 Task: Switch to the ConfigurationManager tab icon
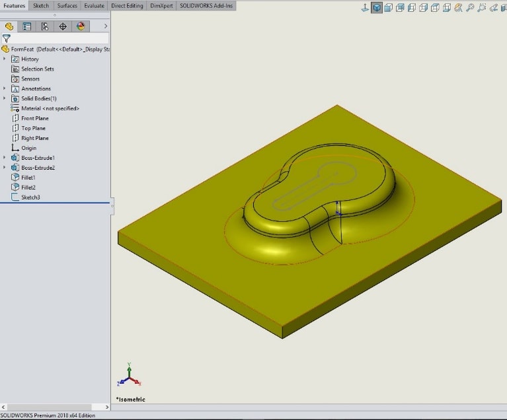[45, 26]
